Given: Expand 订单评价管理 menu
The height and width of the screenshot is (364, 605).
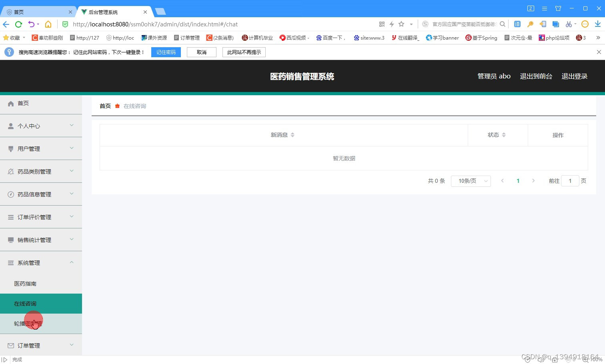Looking at the screenshot, I should click(41, 217).
